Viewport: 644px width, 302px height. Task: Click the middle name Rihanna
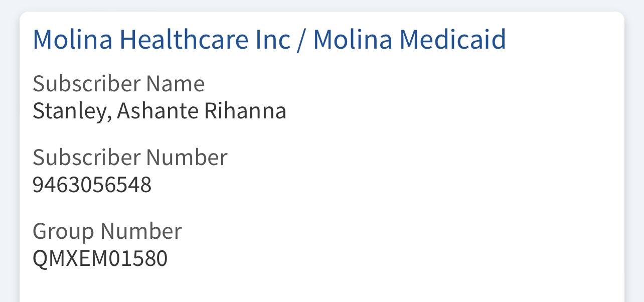pyautogui.click(x=245, y=111)
